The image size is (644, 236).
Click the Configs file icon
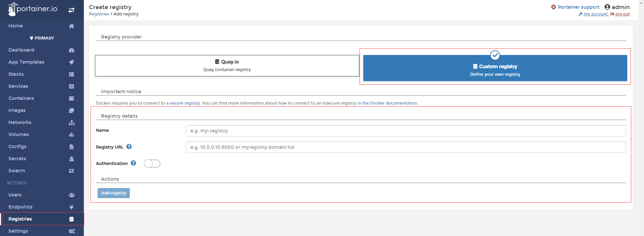click(71, 146)
